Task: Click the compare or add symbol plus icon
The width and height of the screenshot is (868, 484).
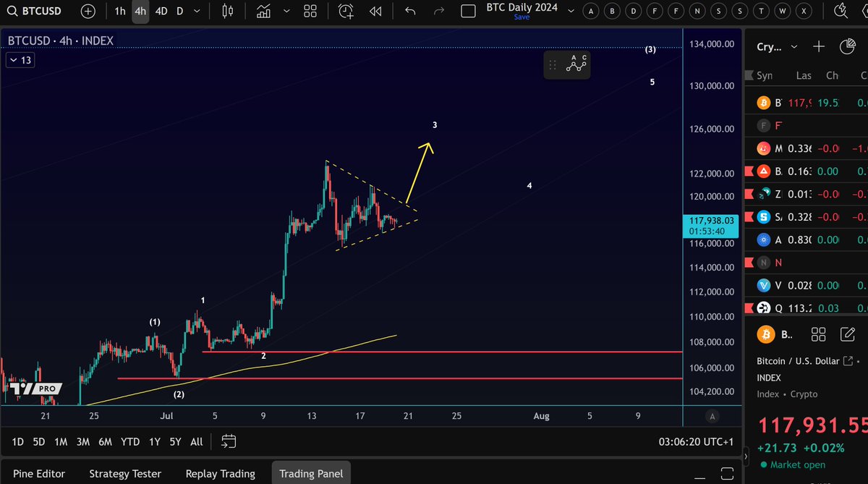Action: 88,12
